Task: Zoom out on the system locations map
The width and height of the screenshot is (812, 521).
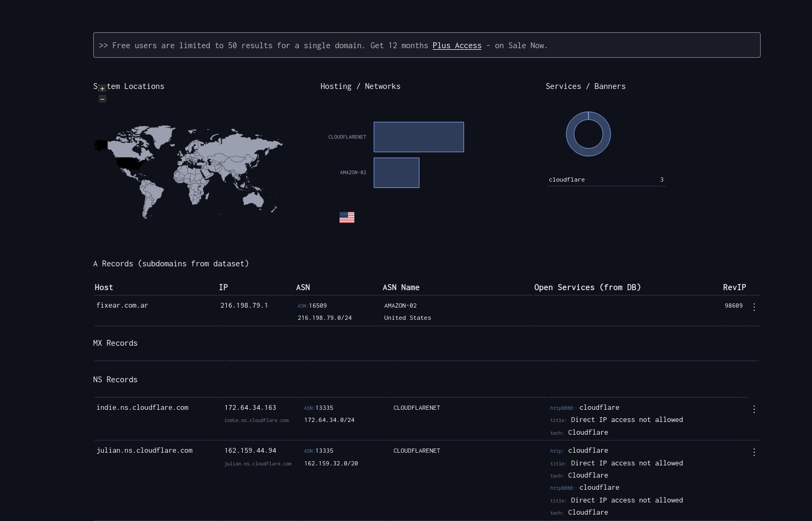Action: (102, 99)
